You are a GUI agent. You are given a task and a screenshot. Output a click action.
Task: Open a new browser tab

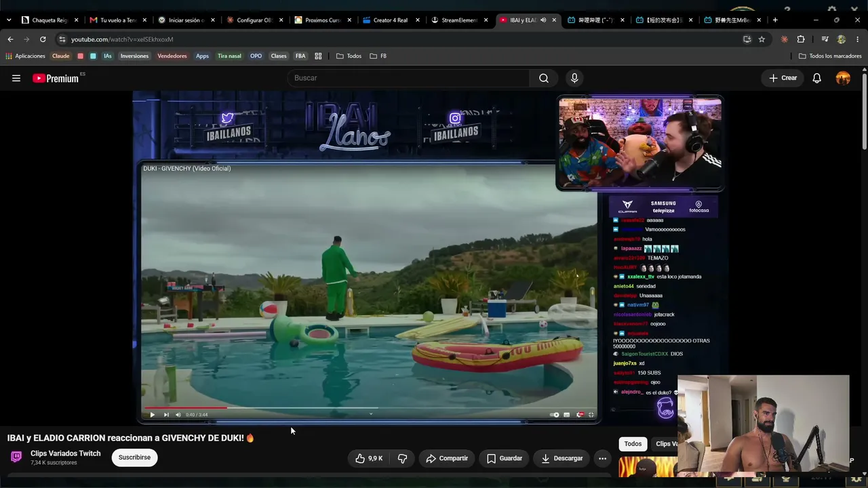click(775, 20)
